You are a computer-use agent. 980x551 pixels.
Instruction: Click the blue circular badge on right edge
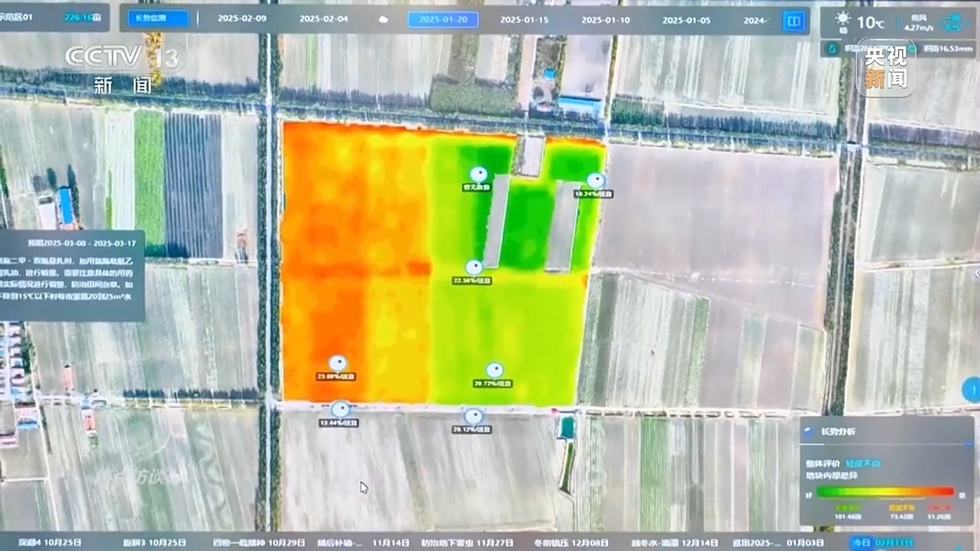pos(971,390)
